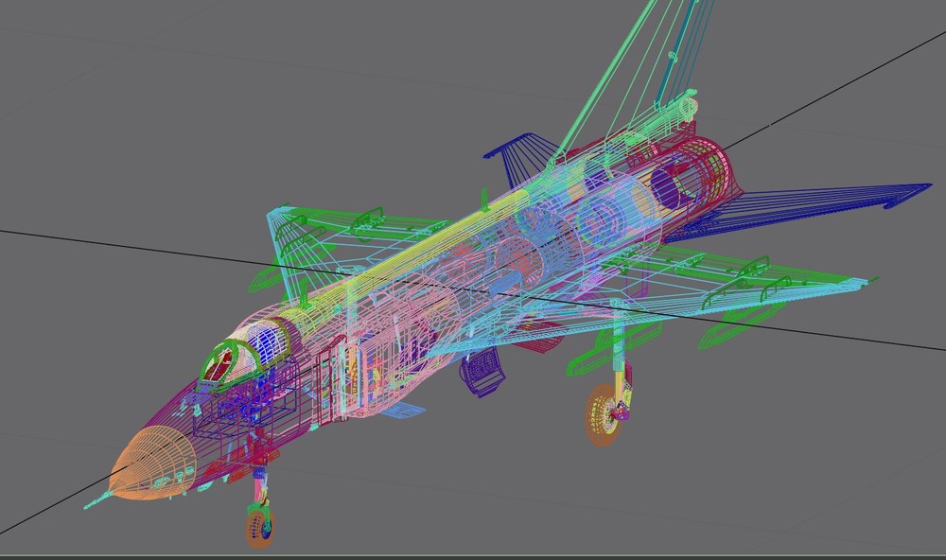Select the nose landing gear wheel
Viewport: 946px width, 560px height.
pyautogui.click(x=260, y=529)
